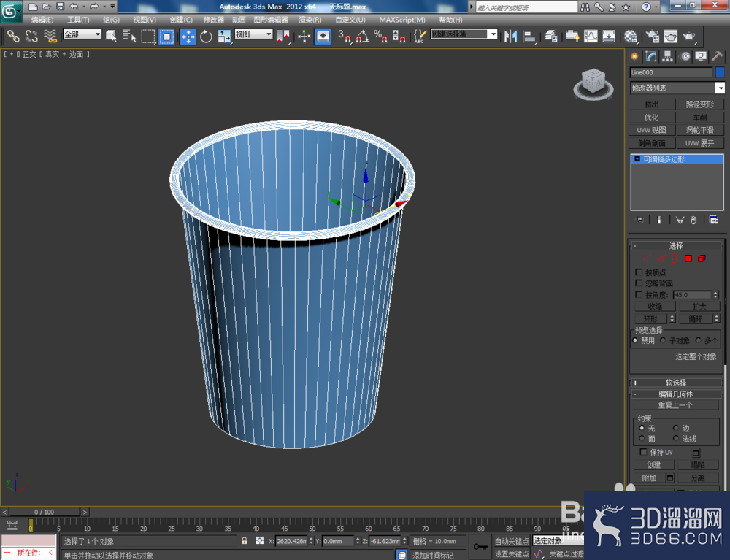Open the 修改器列表 modifier dropdown
The image size is (730, 560).
point(677,88)
